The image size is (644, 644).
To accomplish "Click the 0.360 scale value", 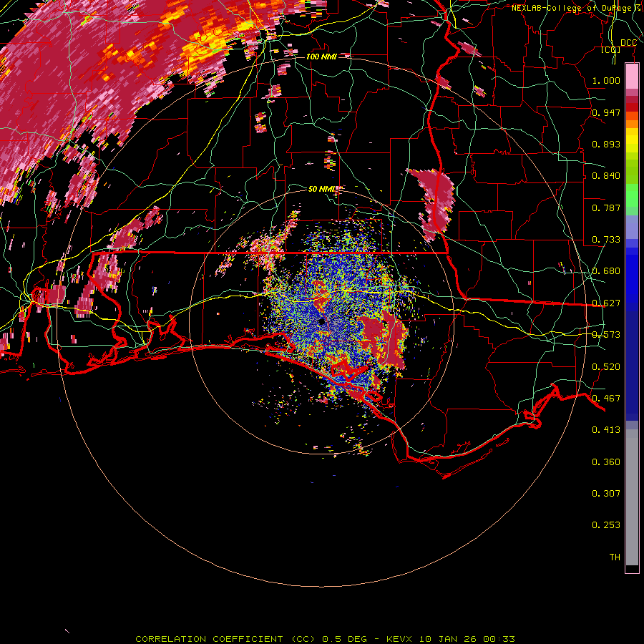I will pyautogui.click(x=606, y=462).
